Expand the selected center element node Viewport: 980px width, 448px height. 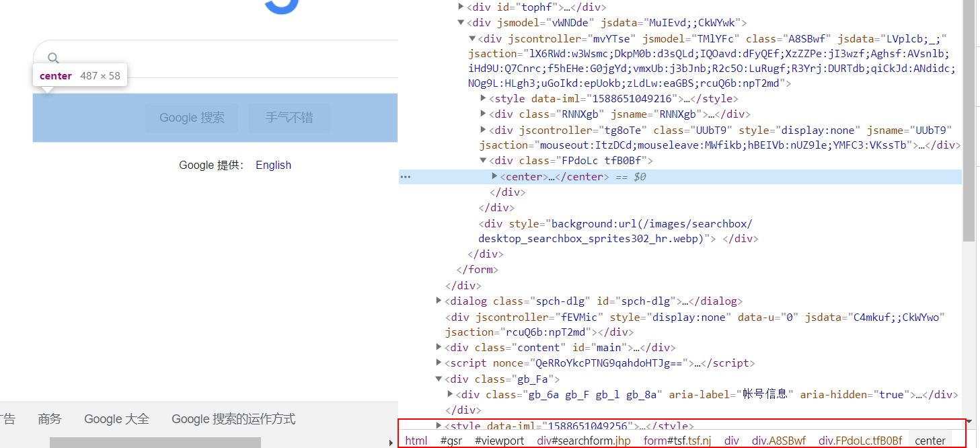(x=494, y=176)
